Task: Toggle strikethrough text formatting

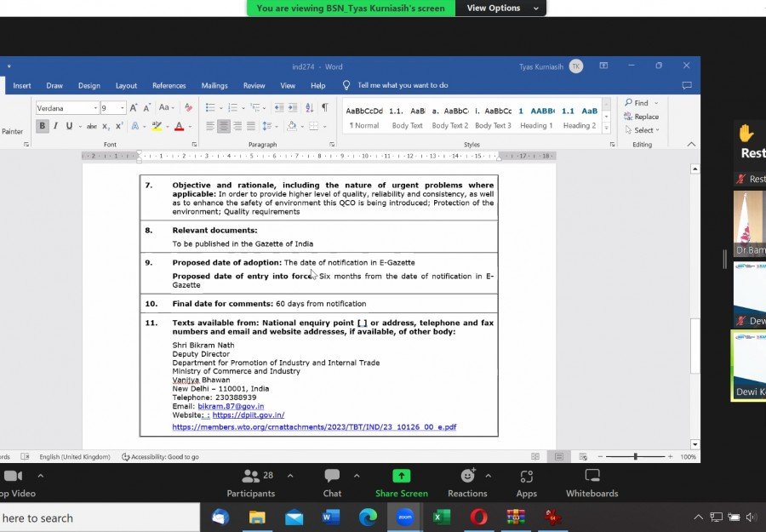Action: point(92,126)
